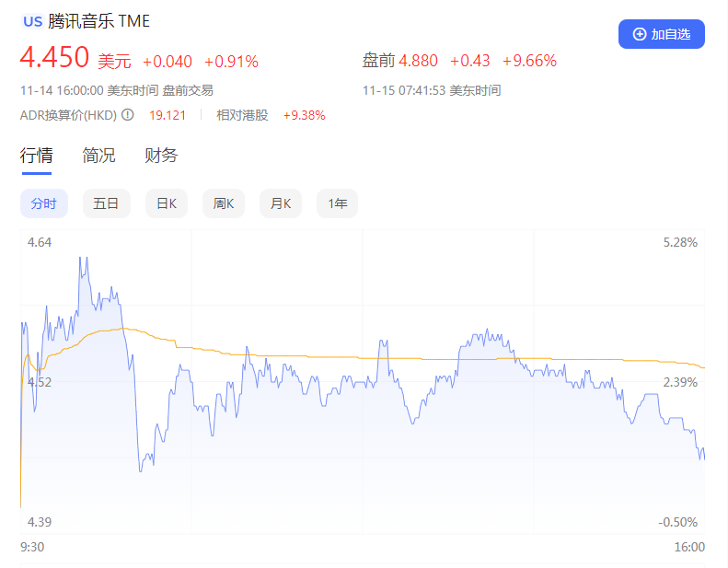Click the percent change +0.91%
This screenshot has height=568, width=728.
click(231, 62)
